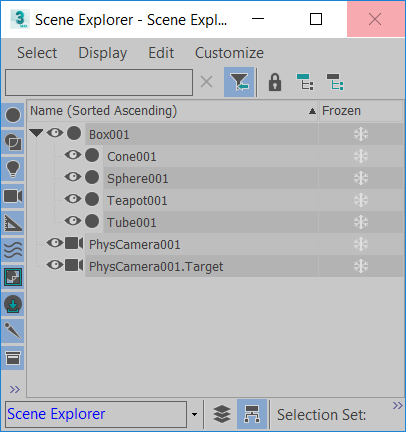The width and height of the screenshot is (406, 432).
Task: Toggle Display Space Warps wave icon
Action: pyautogui.click(x=13, y=250)
